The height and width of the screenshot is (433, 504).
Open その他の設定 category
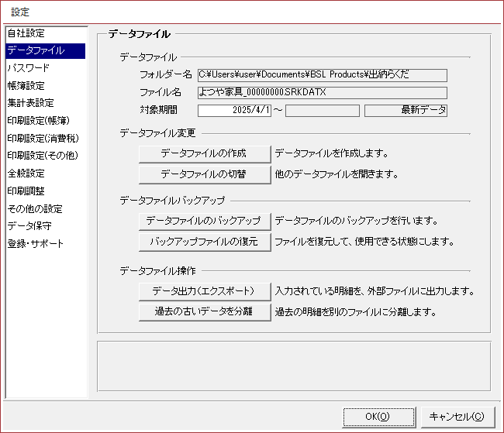pos(34,208)
